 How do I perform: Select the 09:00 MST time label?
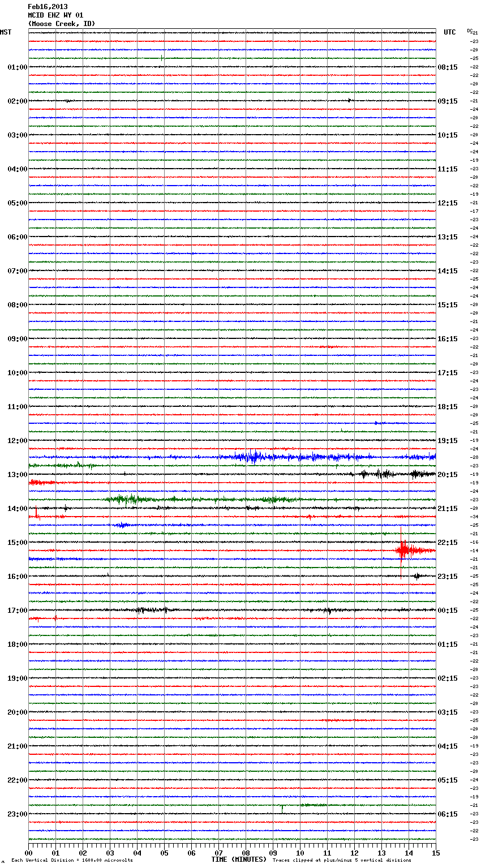18,339
